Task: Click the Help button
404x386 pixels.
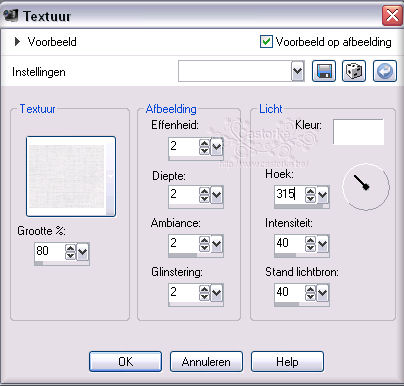Action: click(287, 362)
